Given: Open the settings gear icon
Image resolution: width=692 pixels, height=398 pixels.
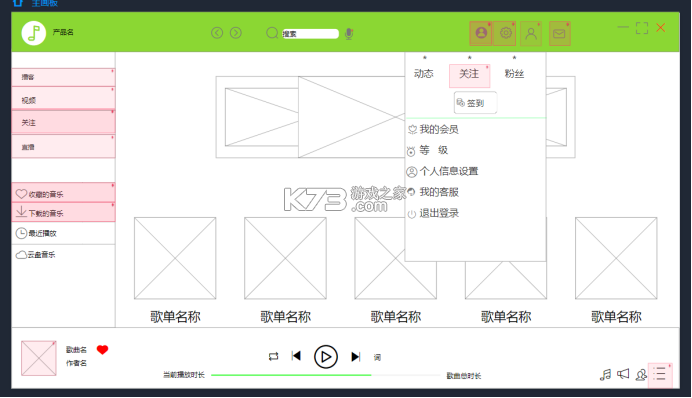Looking at the screenshot, I should coord(505,33).
